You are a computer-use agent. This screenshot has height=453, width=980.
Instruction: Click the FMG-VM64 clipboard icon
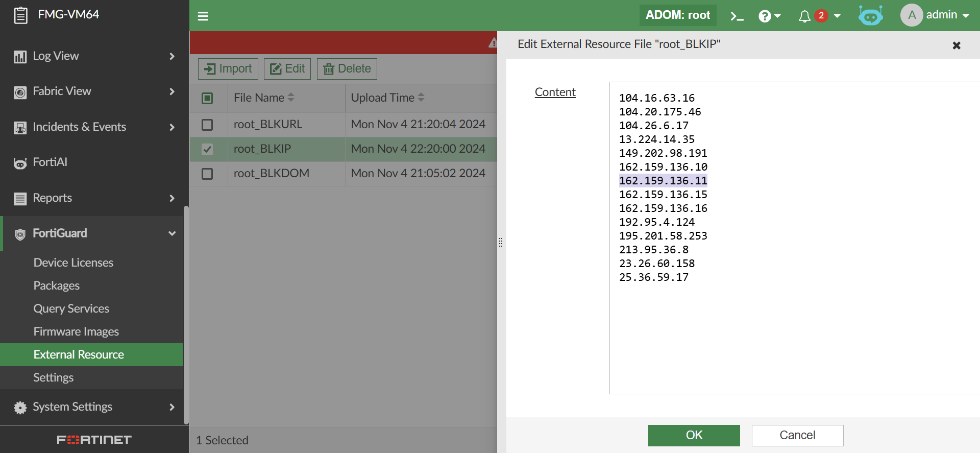pyautogui.click(x=20, y=15)
